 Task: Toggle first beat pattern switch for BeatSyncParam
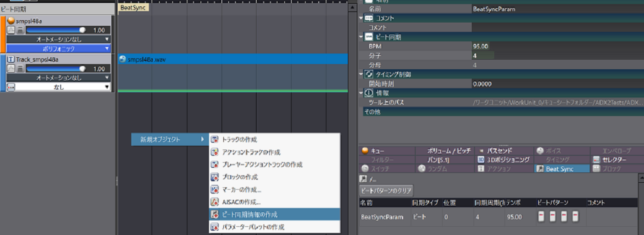pos(541,216)
